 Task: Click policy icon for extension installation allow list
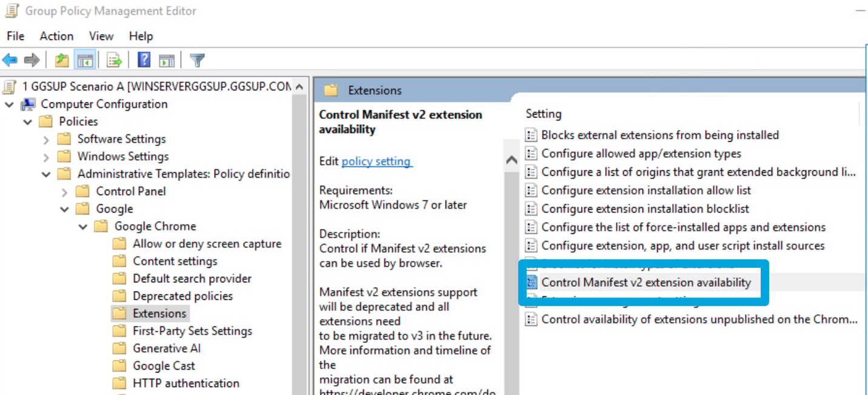(531, 190)
